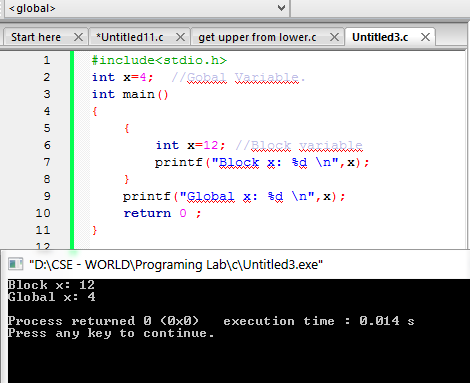Switch to get upper from lower.c tab
Image resolution: width=470 pixels, height=383 pixels.
[x=257, y=37]
